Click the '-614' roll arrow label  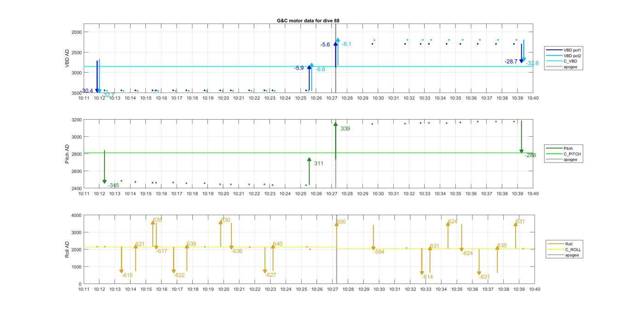pos(427,277)
